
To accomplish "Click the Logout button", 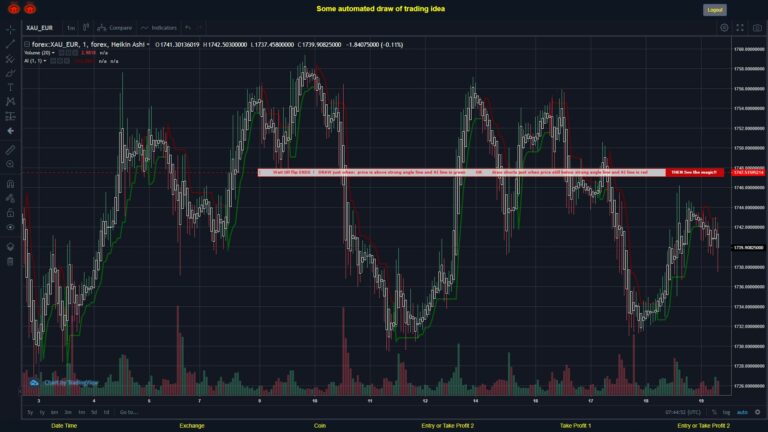I will pyautogui.click(x=715, y=10).
